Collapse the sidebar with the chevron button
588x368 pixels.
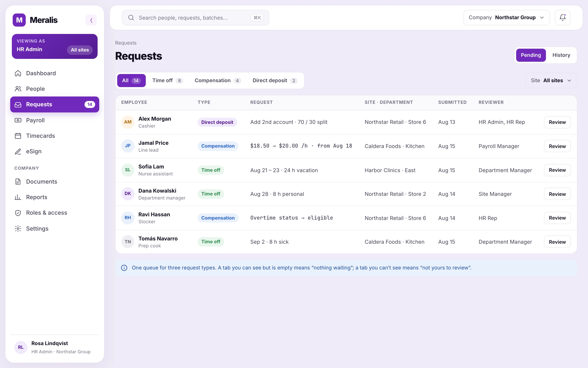(x=91, y=20)
